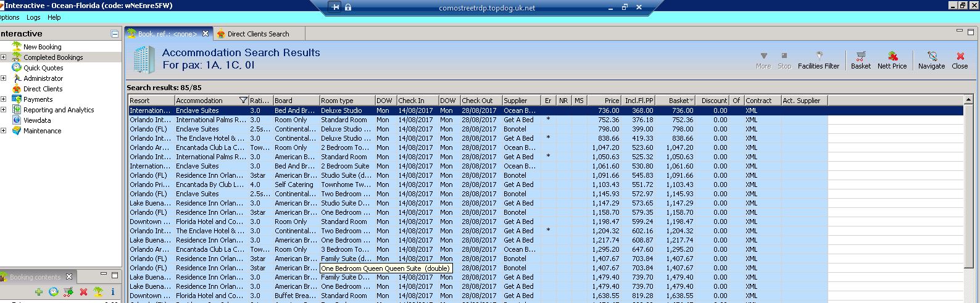Close the Book. ref. tab
This screenshot has width=980, height=303.
click(x=206, y=33)
